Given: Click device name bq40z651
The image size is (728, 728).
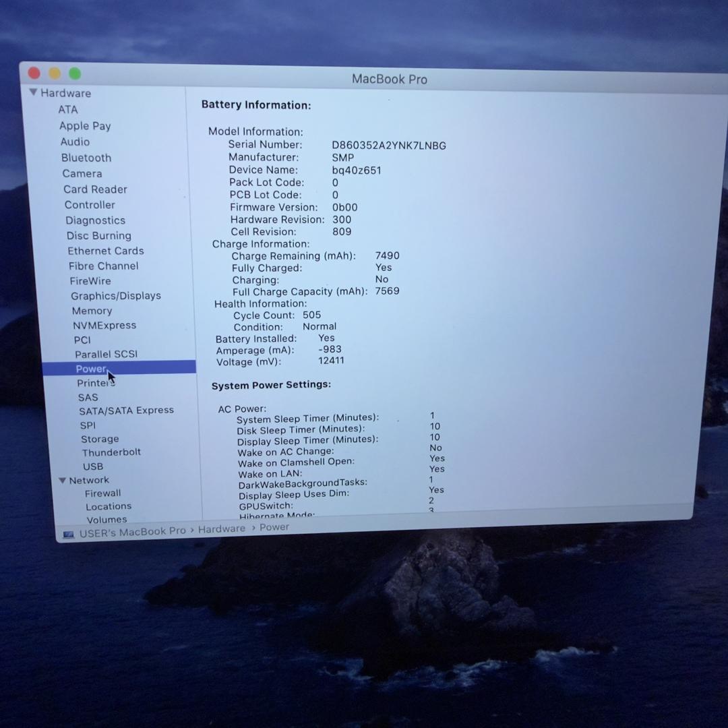Looking at the screenshot, I should coord(356,171).
